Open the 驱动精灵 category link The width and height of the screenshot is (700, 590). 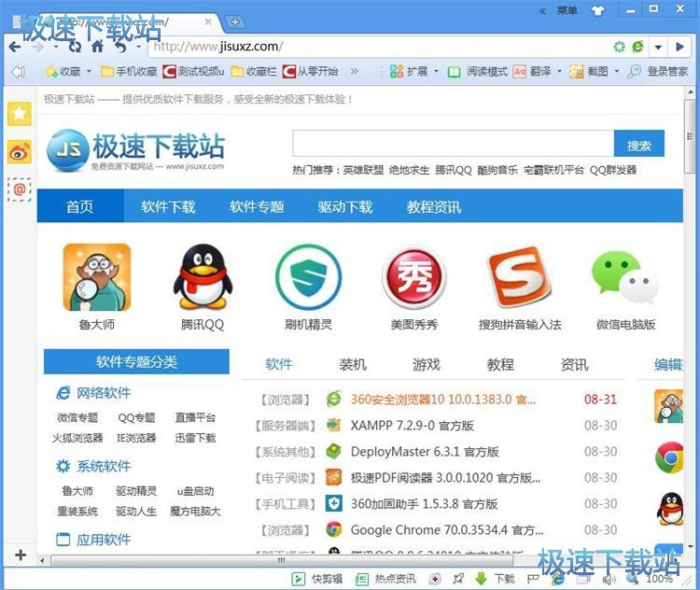pyautogui.click(x=136, y=491)
